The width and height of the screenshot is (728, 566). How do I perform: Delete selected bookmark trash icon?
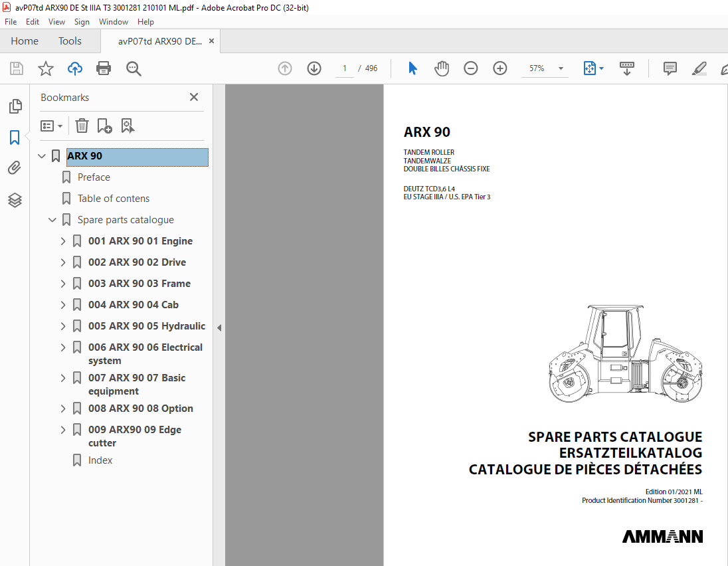pos(82,126)
